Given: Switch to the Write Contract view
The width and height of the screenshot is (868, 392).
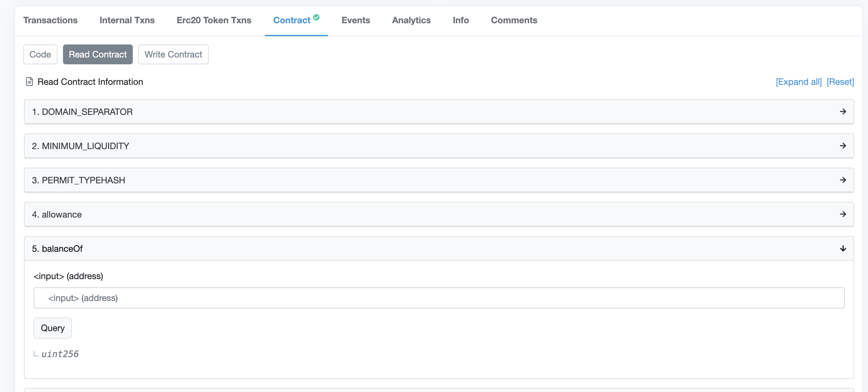Looking at the screenshot, I should click(x=173, y=54).
